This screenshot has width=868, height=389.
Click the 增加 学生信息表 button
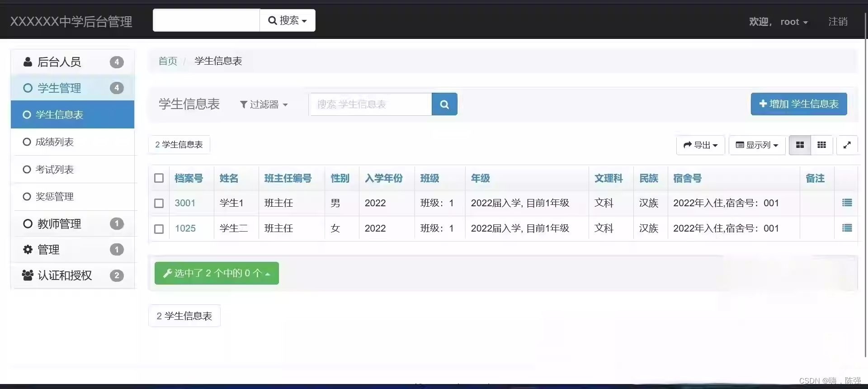tap(799, 104)
